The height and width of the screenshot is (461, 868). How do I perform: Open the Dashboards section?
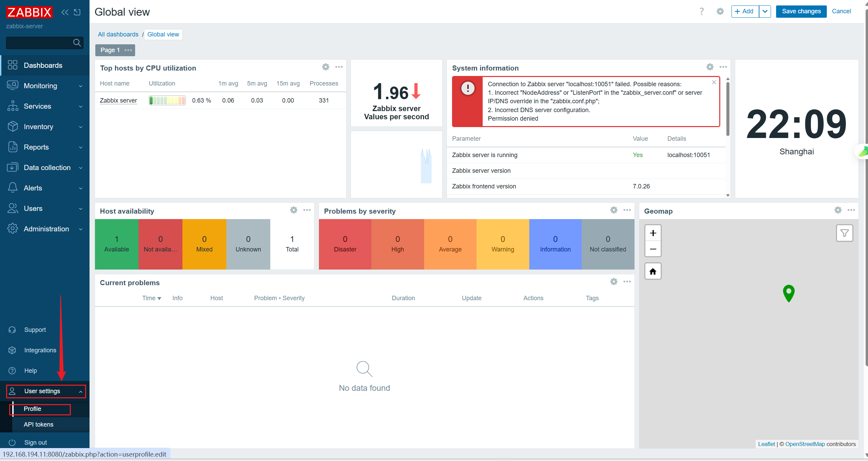45,65
